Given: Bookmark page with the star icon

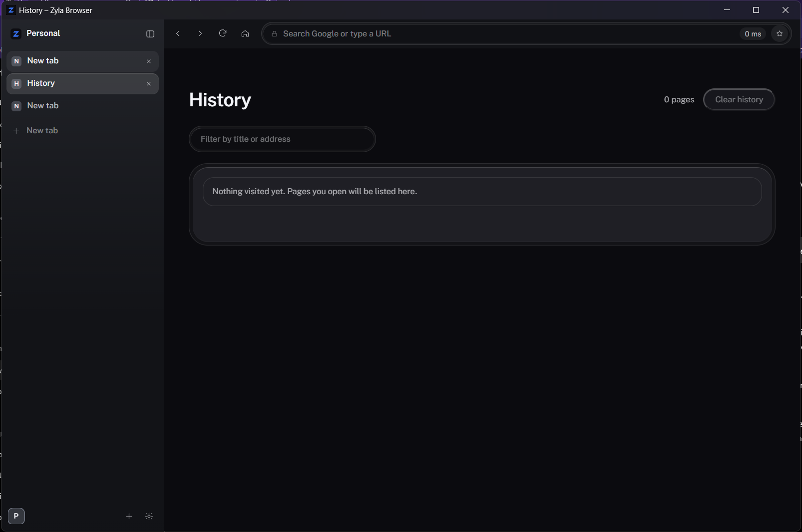Looking at the screenshot, I should click(x=780, y=33).
